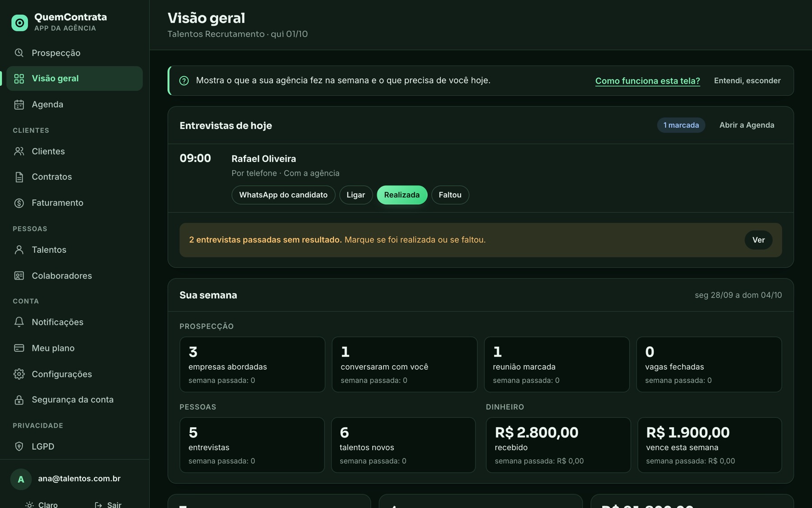Click the Configurações gear icon
The image size is (812, 508).
pos(19,374)
